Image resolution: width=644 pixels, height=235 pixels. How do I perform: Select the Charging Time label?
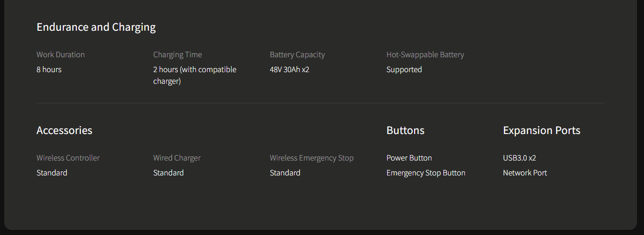tap(177, 54)
